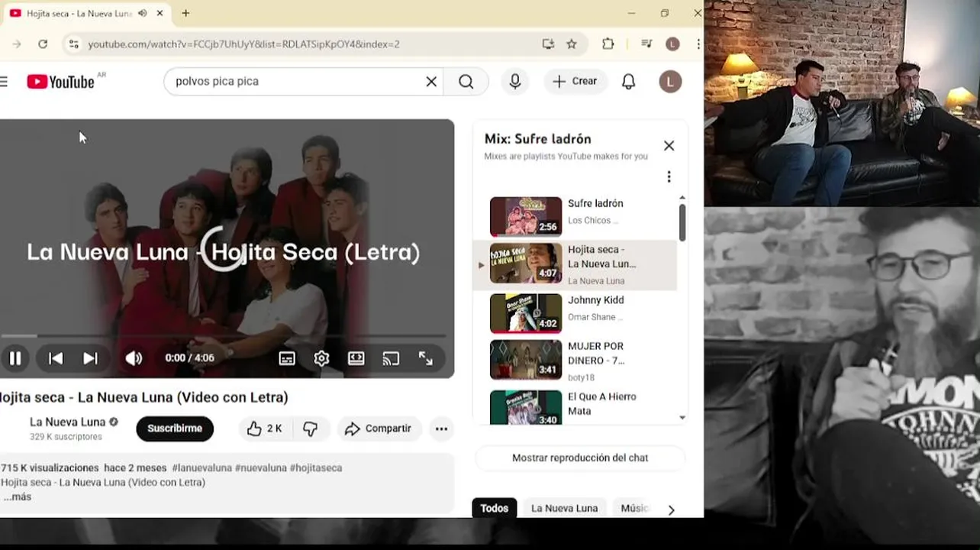Click hashtag #hojitaseca
This screenshot has height=550, width=980.
(x=316, y=467)
